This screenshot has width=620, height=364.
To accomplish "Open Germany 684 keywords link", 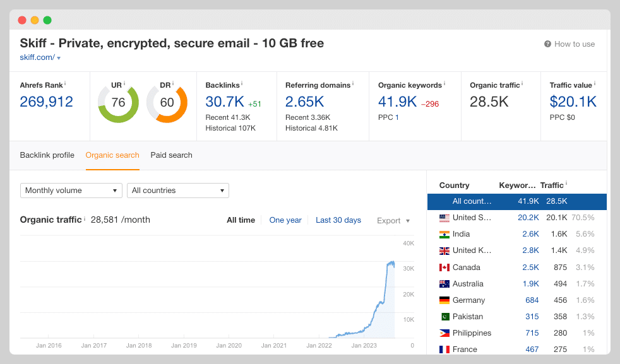I will click(x=532, y=300).
